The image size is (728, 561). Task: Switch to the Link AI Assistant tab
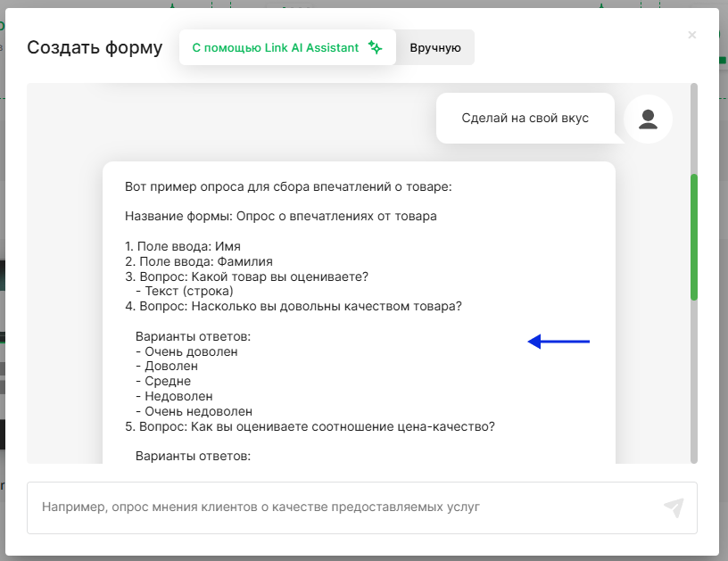pos(287,47)
